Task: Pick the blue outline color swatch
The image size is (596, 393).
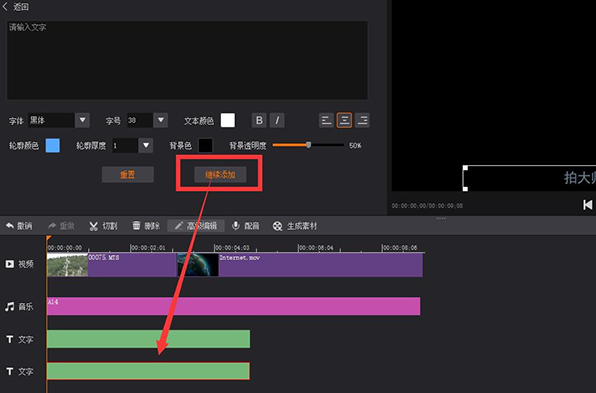Action: [52, 145]
